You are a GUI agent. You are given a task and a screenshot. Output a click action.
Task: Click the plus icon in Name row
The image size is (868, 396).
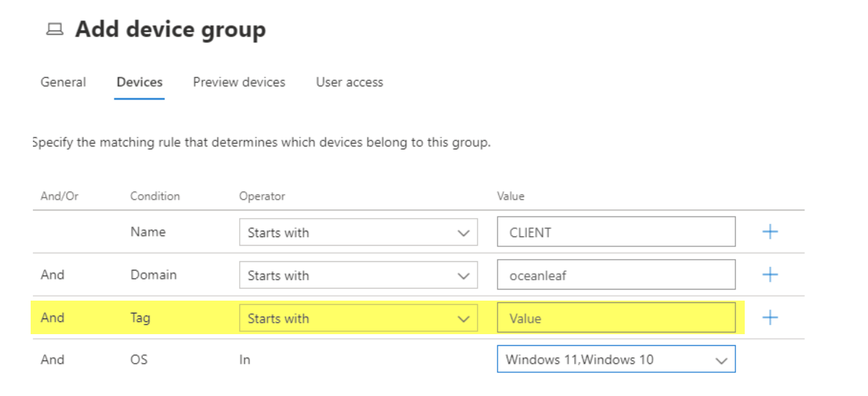[x=770, y=232]
